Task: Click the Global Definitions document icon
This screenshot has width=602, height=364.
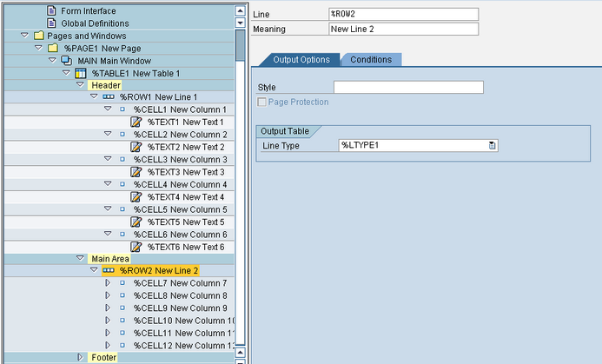Action: click(51, 23)
